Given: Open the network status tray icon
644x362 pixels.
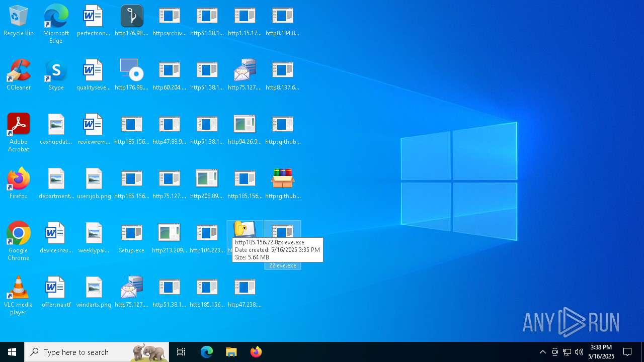Looking at the screenshot, I should [567, 352].
